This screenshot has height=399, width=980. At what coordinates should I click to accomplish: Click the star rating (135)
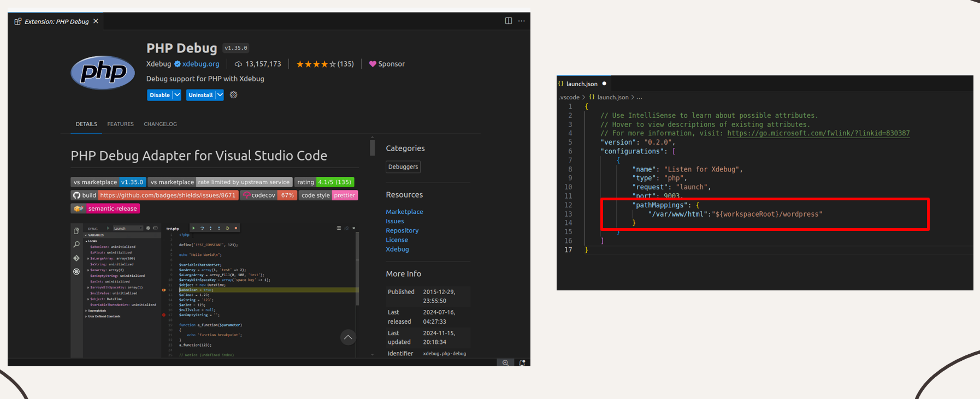coord(325,64)
